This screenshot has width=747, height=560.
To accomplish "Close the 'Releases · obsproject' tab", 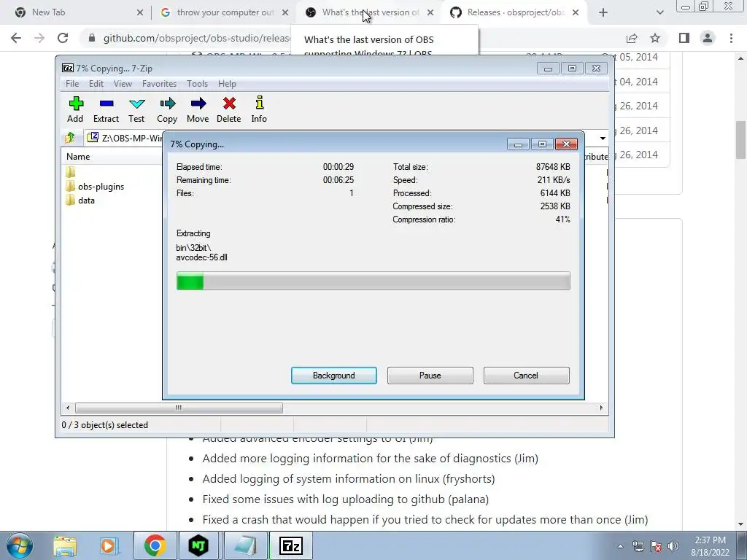I will (576, 13).
